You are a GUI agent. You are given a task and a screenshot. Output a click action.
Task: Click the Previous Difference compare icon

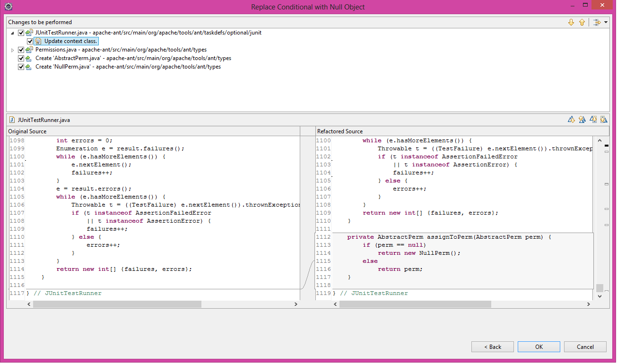582,120
